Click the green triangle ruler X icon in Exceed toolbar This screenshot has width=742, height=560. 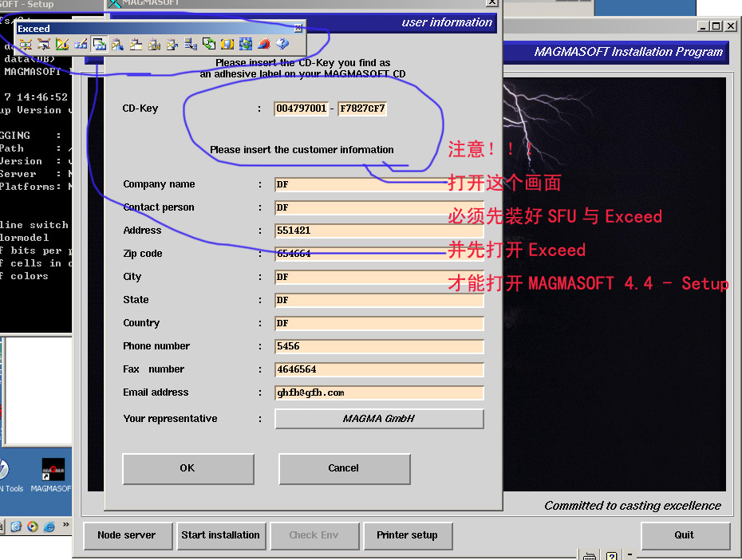(x=62, y=44)
